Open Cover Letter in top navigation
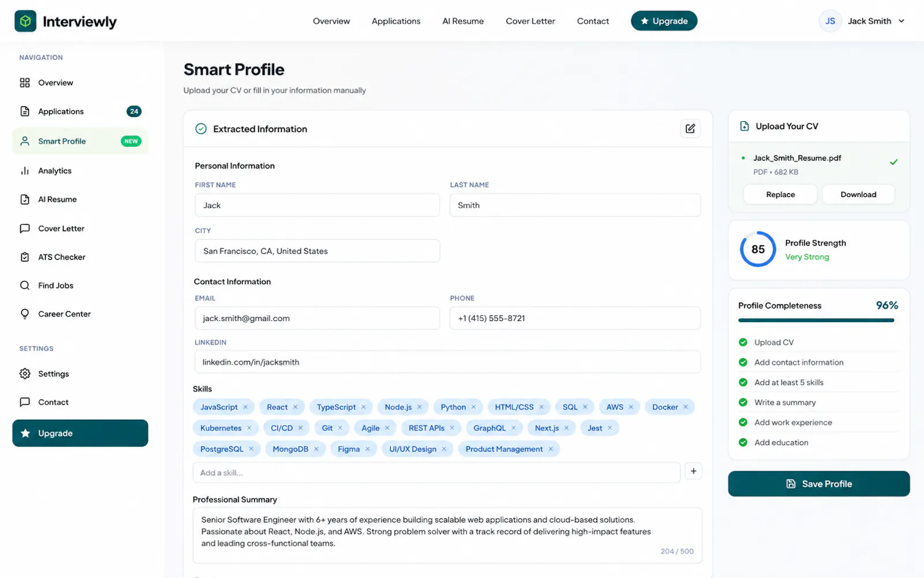The image size is (924, 578). (x=530, y=21)
